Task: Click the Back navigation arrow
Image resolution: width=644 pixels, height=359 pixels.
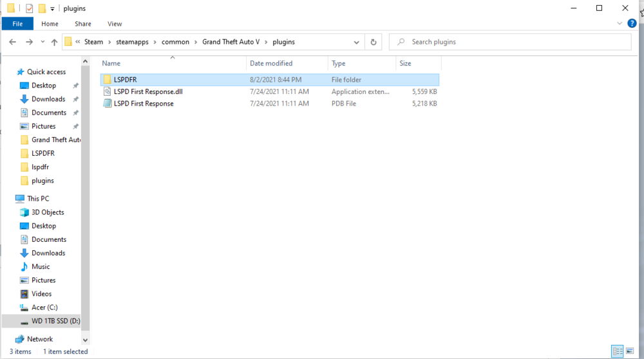Action: (13, 42)
